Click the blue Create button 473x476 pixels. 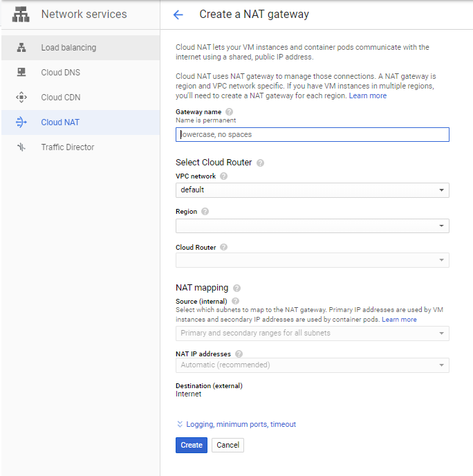192,445
